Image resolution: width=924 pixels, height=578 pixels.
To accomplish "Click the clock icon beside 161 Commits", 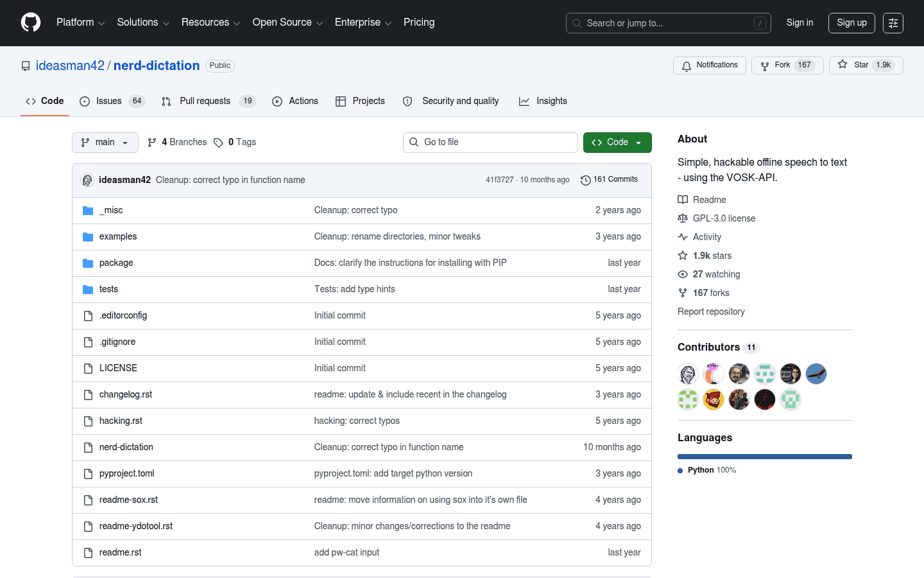I will pyautogui.click(x=585, y=180).
